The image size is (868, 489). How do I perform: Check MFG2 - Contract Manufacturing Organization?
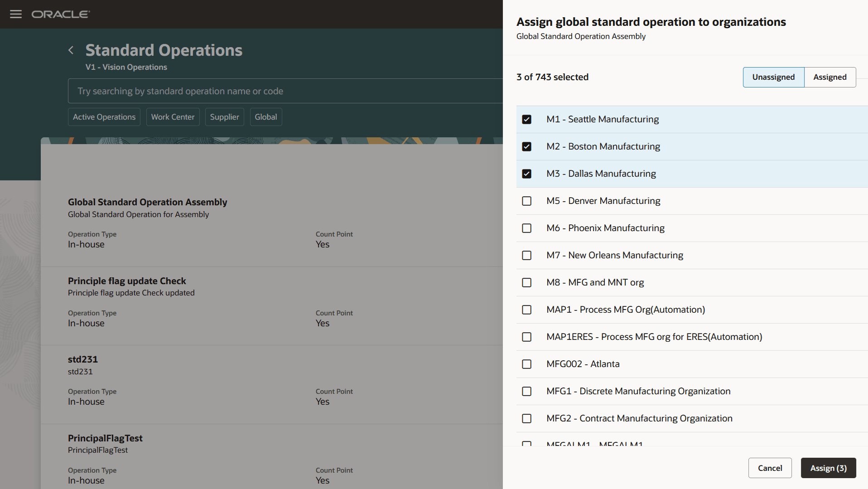pyautogui.click(x=526, y=418)
